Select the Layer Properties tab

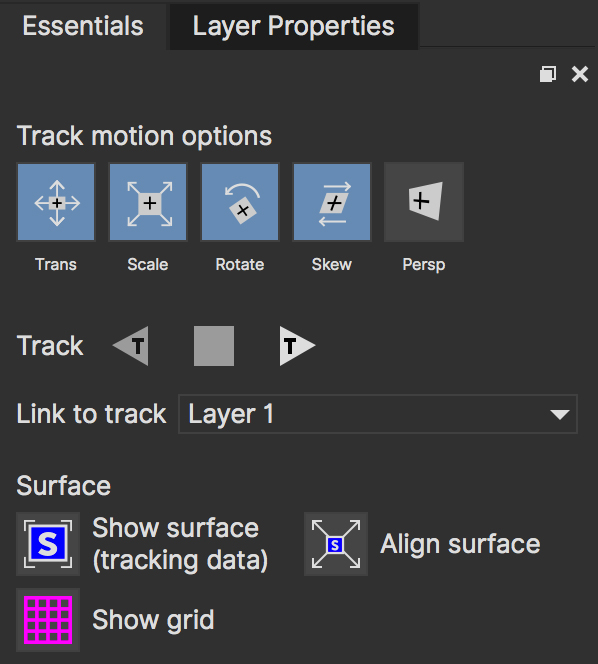[x=294, y=26]
